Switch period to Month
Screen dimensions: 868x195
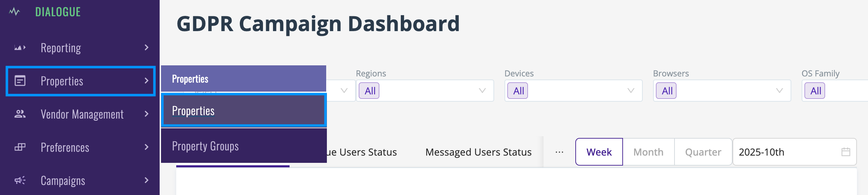648,152
